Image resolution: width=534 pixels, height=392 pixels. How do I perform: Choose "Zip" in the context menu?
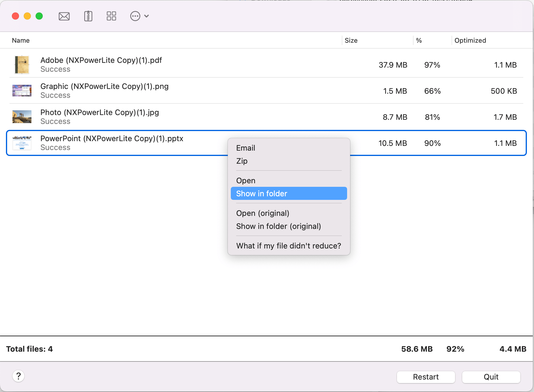pyautogui.click(x=242, y=161)
